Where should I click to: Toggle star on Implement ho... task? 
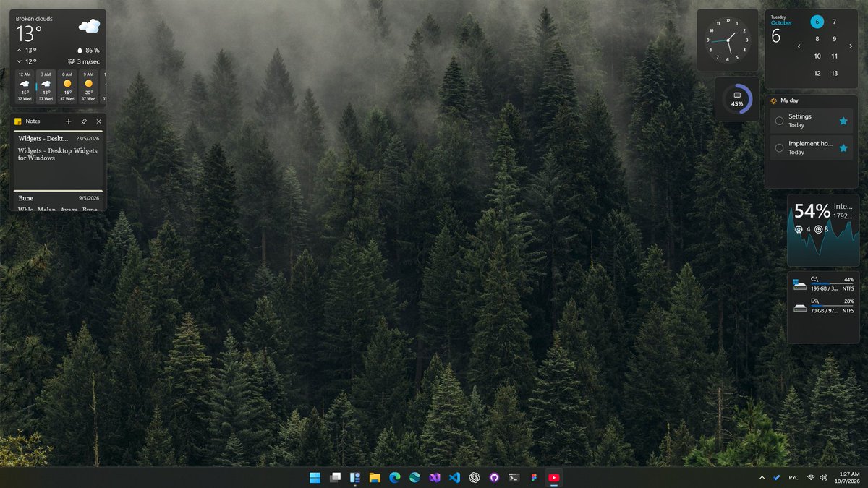(843, 148)
